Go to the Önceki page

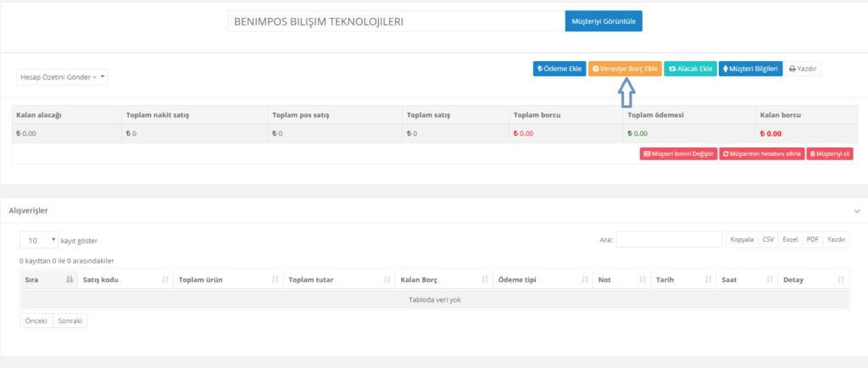[36, 321]
